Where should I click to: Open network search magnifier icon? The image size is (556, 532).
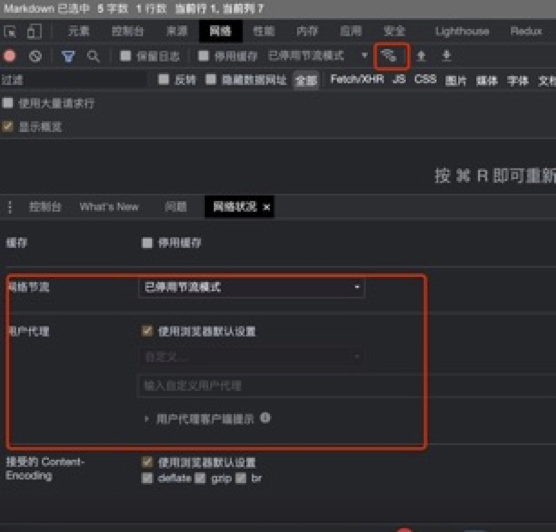[93, 56]
